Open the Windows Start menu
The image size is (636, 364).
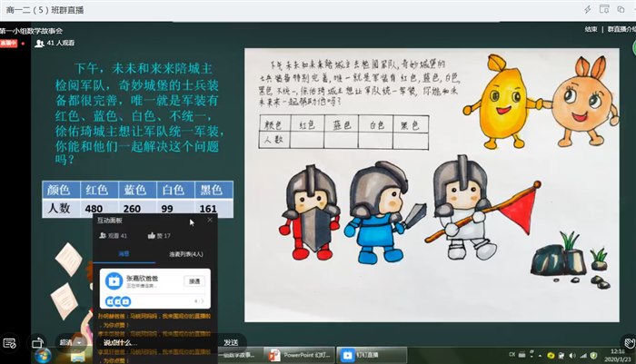pyautogui.click(x=43, y=355)
